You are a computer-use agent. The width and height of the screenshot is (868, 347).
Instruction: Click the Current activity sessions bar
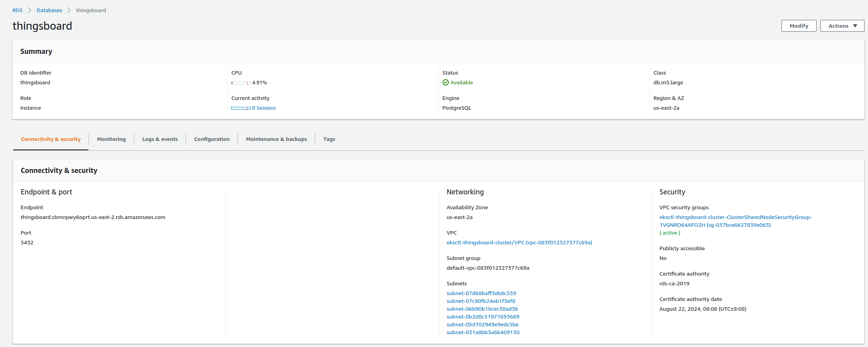(241, 108)
